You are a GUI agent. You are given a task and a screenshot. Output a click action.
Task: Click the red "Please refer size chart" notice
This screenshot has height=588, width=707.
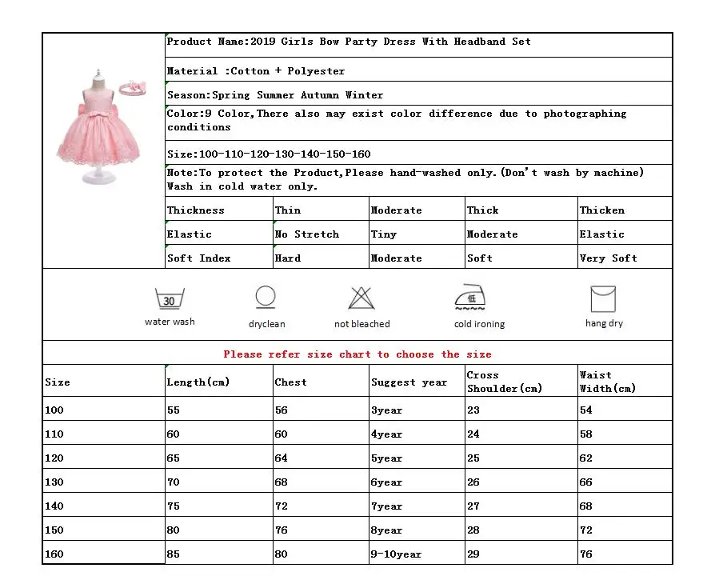point(357,354)
